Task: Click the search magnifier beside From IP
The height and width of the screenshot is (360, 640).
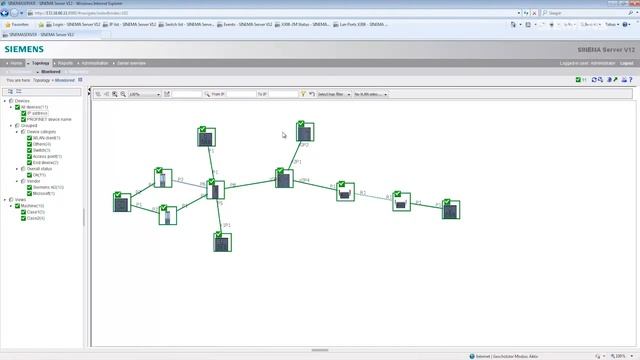Action: [x=207, y=94]
